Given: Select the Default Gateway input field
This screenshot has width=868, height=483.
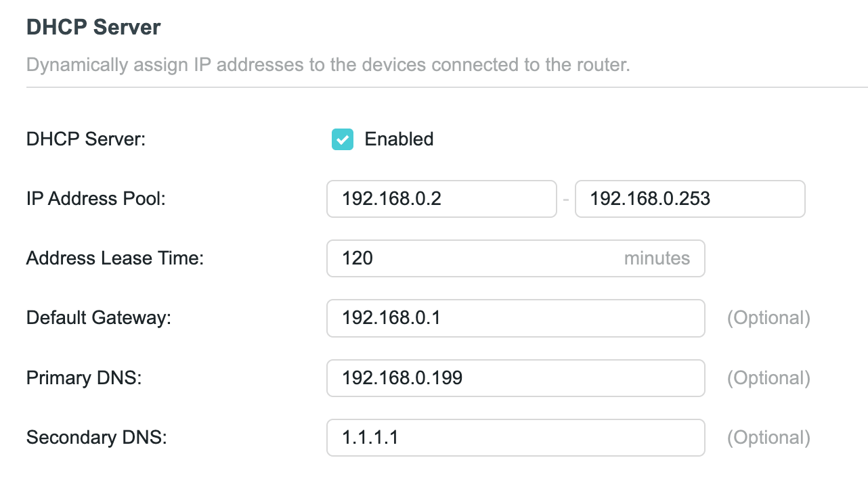Looking at the screenshot, I should pyautogui.click(x=515, y=318).
